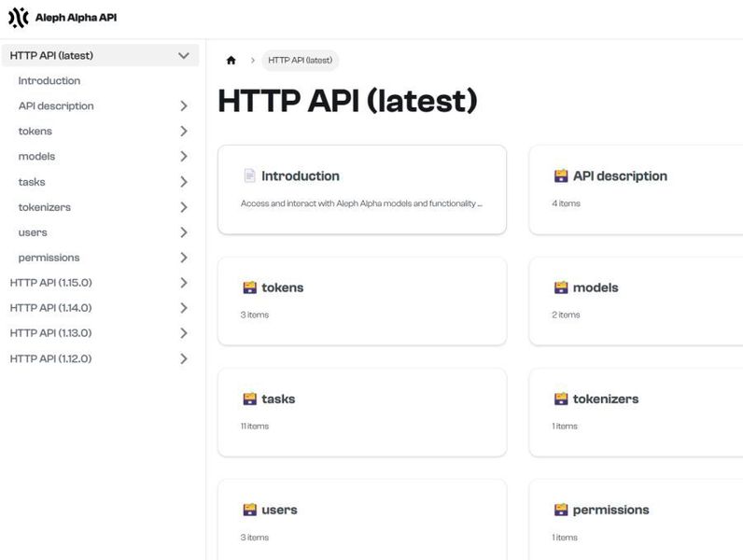Click HTTP API (latest) sidebar label
Screen dimensions: 743x560
[51, 55]
